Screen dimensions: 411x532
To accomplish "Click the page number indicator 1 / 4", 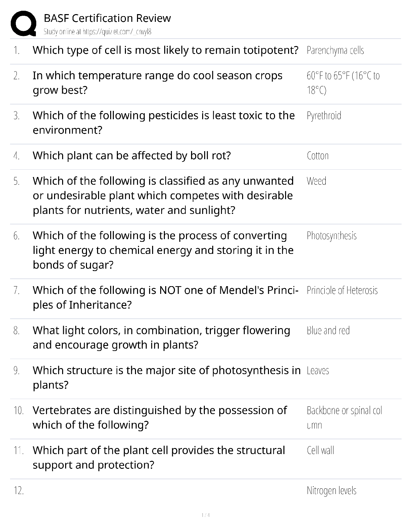I will pos(205,515).
